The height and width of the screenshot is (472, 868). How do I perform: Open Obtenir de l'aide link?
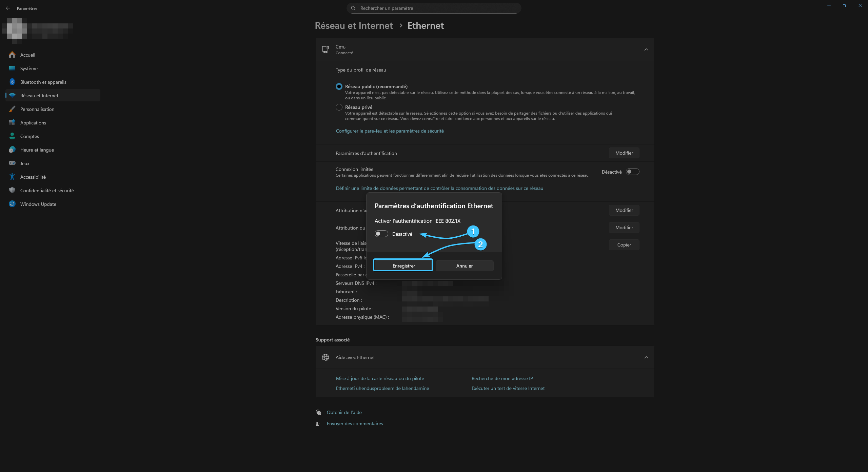[x=344, y=412]
